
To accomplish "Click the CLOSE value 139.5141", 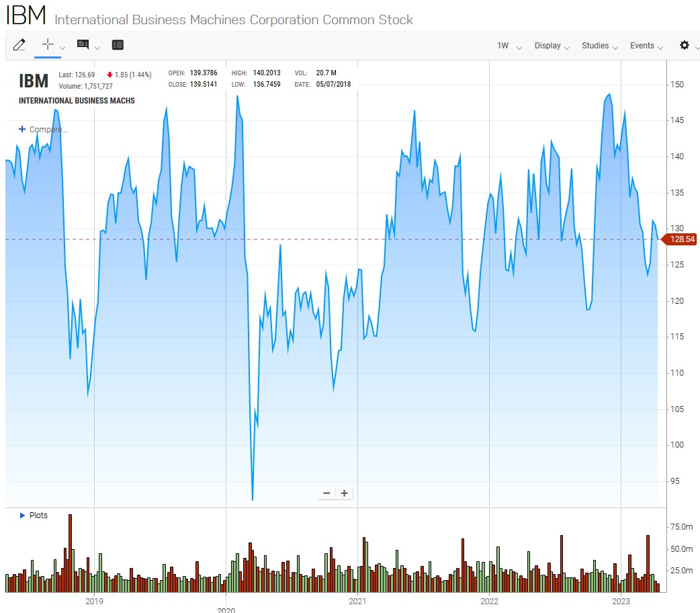I will (204, 85).
